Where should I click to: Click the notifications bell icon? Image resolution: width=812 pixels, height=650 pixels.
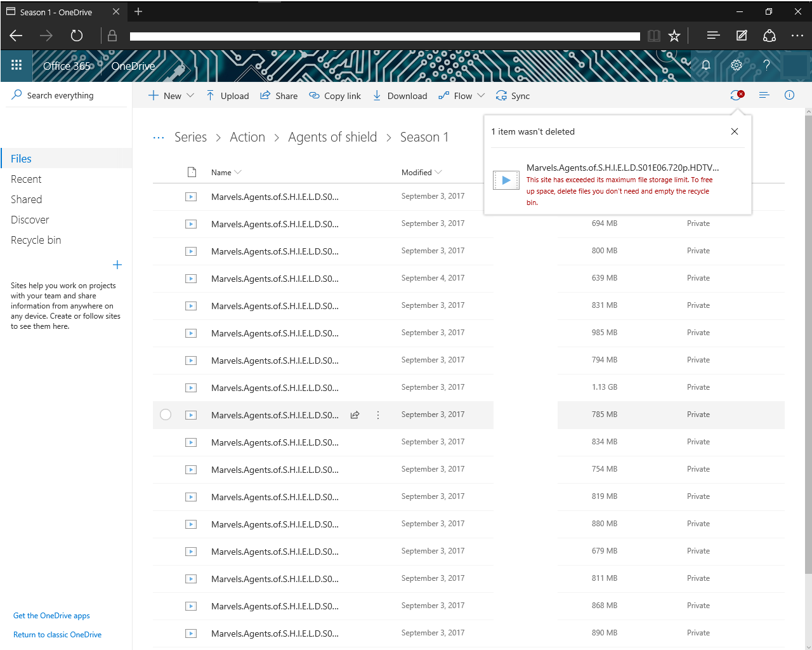[706, 65]
